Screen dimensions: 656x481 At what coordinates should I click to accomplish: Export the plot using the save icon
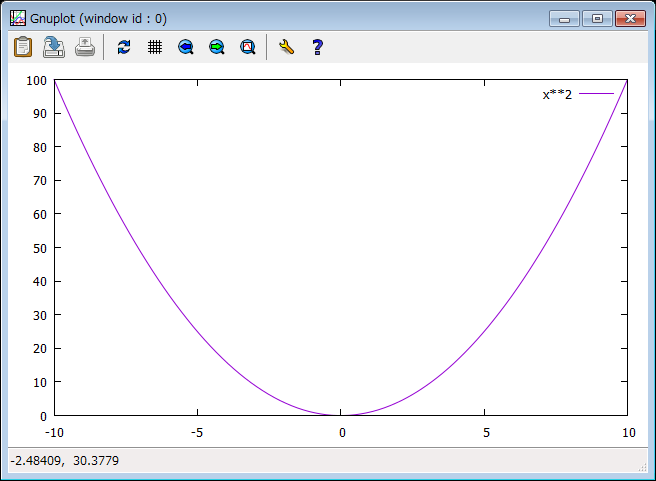[54, 46]
